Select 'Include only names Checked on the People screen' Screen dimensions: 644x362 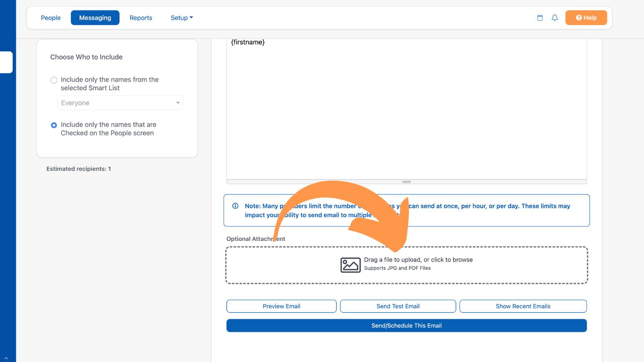pos(54,125)
